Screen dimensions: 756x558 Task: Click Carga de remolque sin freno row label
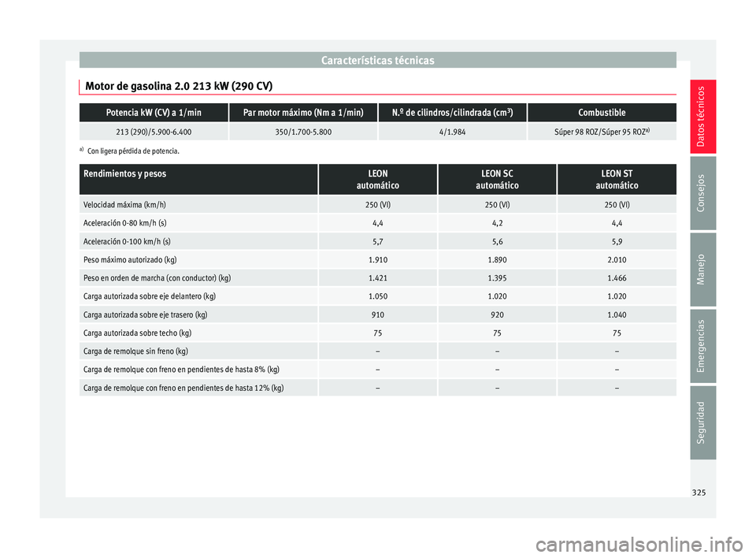click(136, 352)
